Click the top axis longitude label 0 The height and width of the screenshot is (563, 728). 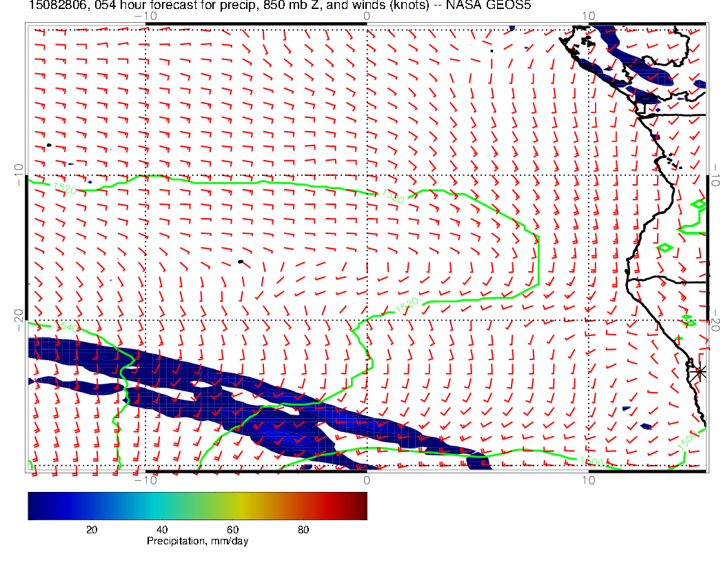pyautogui.click(x=366, y=16)
